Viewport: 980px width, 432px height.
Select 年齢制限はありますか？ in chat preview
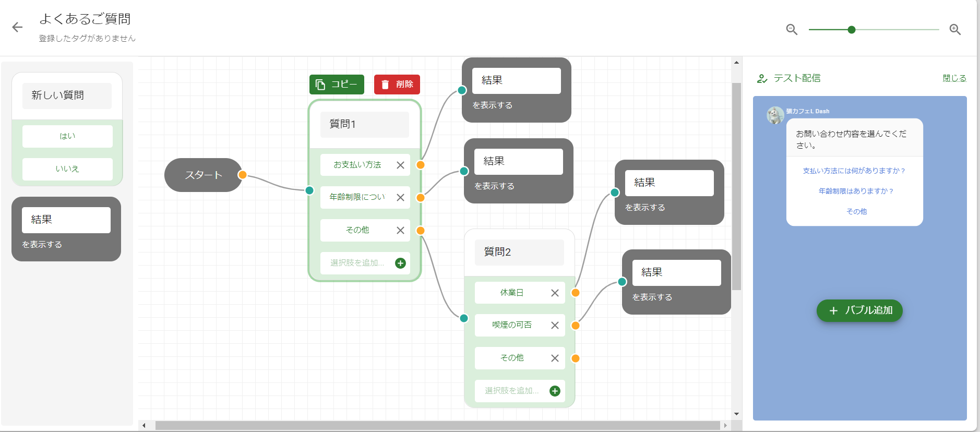point(856,191)
